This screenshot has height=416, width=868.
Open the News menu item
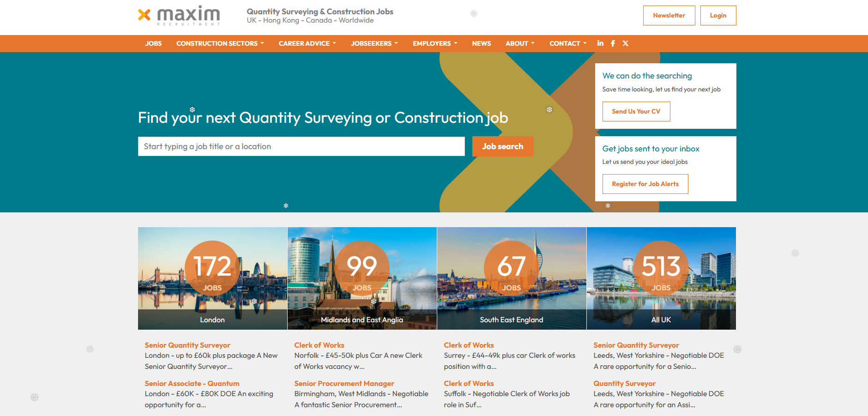(482, 43)
